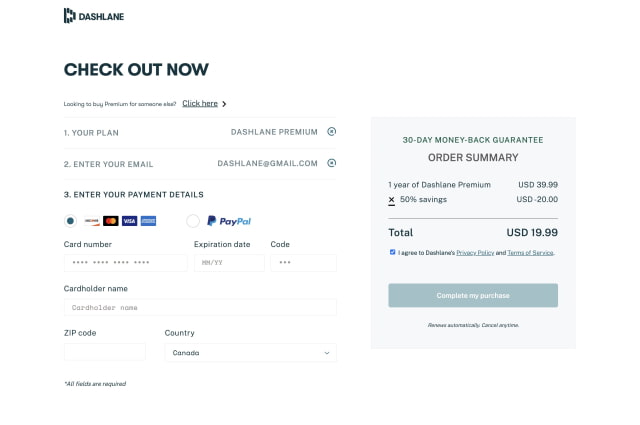Select the PayPal radio button

click(193, 221)
